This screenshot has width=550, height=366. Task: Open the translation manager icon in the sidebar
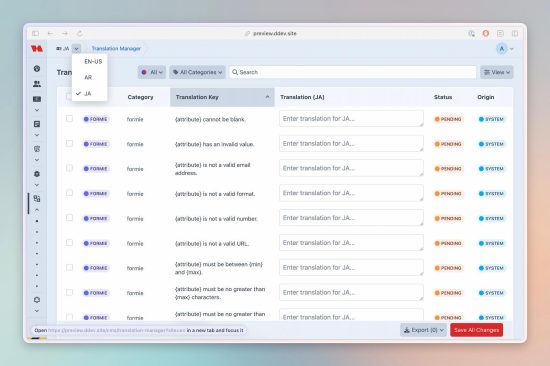[36, 199]
